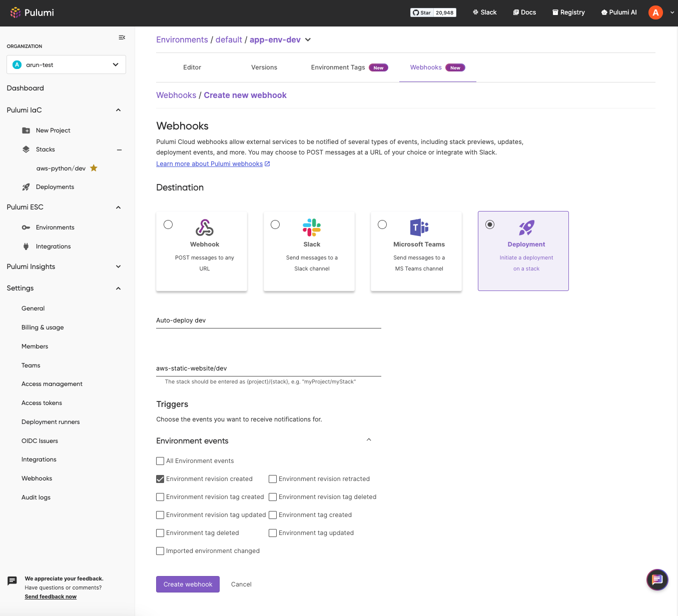This screenshot has height=616, width=678.
Task: Check Environment revision retracted
Action: click(x=273, y=479)
